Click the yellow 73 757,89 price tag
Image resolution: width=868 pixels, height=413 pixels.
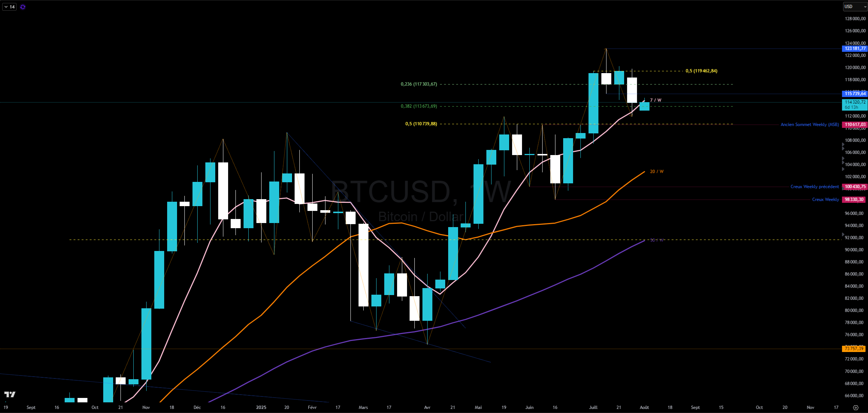854,349
